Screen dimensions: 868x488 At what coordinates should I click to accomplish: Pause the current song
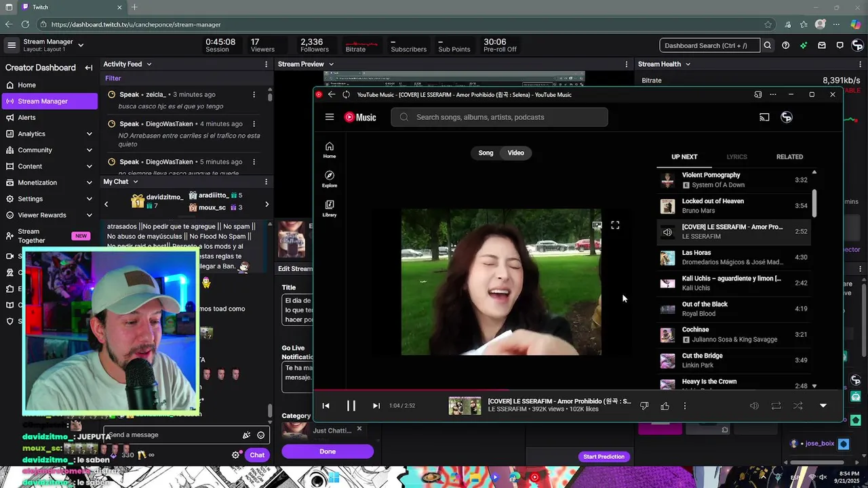coord(351,405)
